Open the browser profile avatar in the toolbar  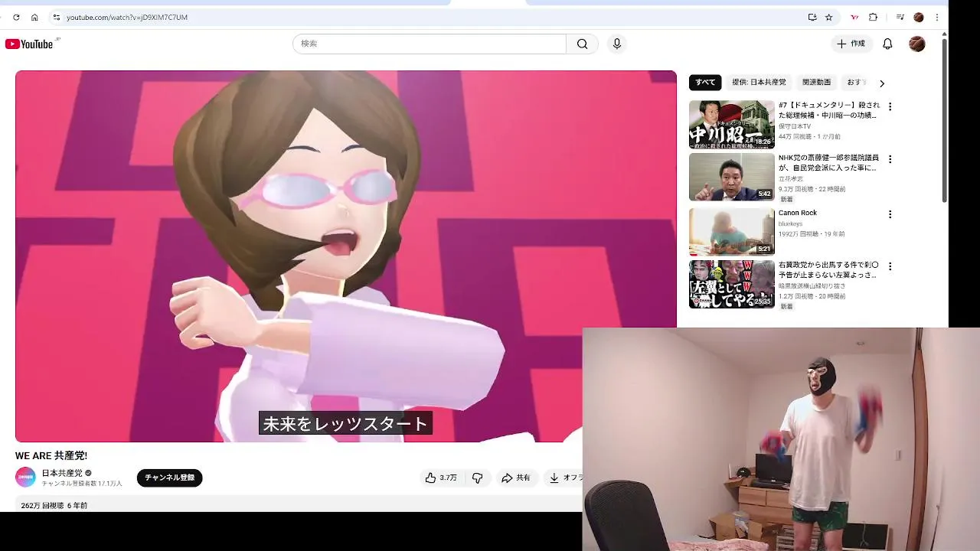[919, 17]
